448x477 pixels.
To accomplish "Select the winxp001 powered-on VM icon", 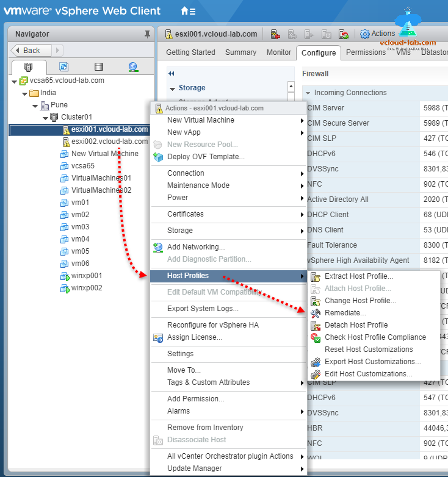I will (x=65, y=276).
